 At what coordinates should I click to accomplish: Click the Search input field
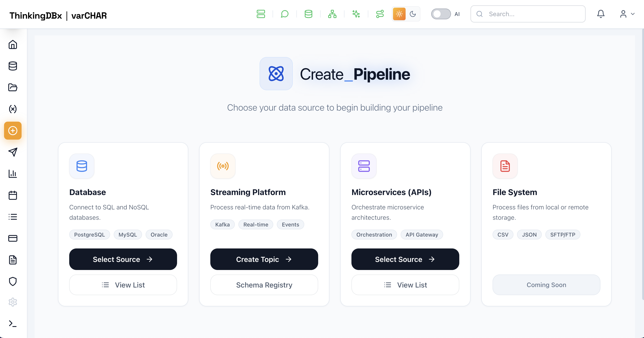click(x=533, y=14)
